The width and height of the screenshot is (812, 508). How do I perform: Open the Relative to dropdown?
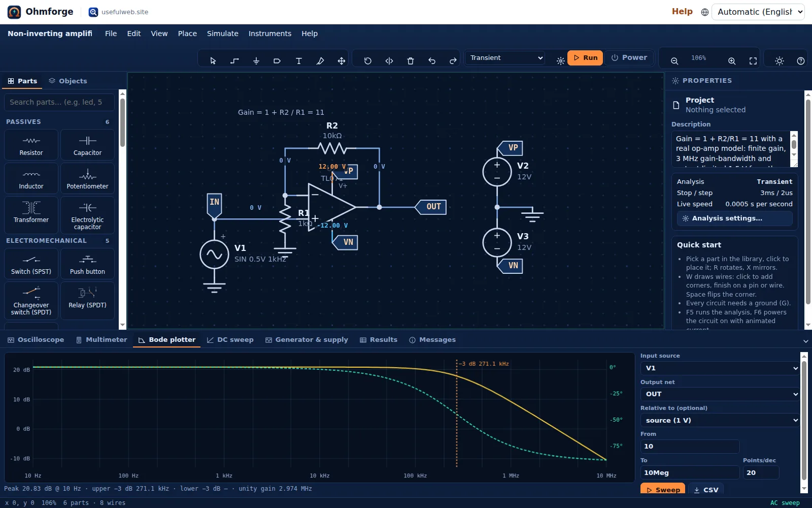coord(720,421)
